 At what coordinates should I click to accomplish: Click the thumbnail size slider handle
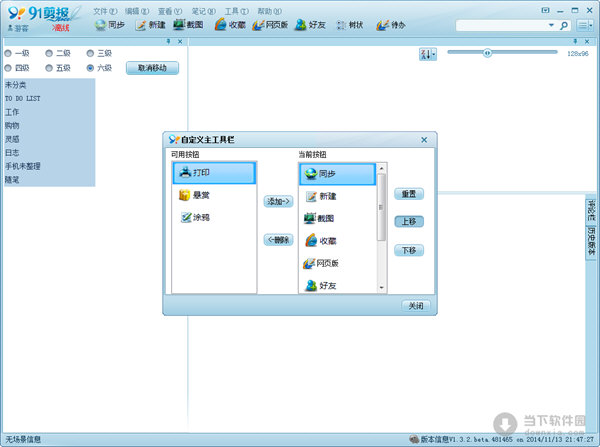(487, 53)
